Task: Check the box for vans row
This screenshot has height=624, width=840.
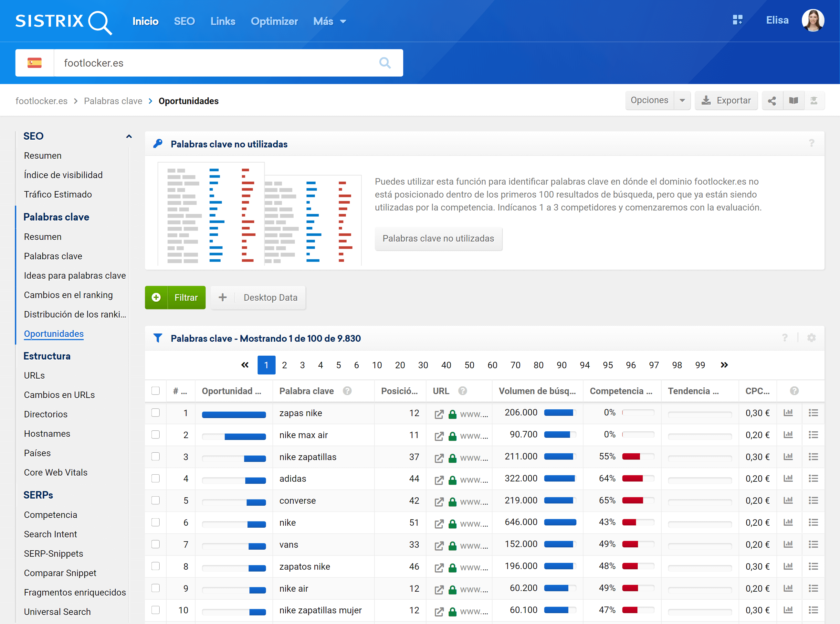Action: pos(155,544)
